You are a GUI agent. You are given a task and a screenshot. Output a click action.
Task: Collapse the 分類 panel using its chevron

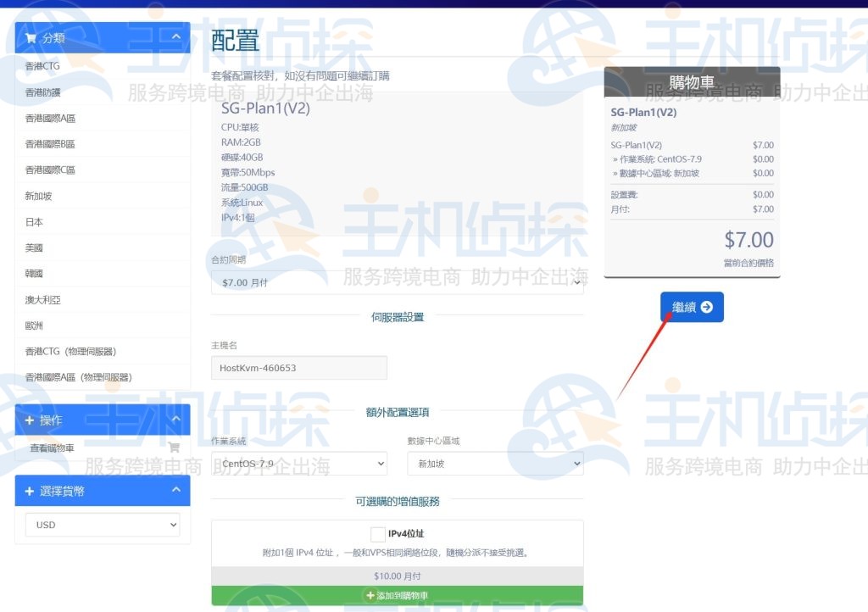pos(176,37)
